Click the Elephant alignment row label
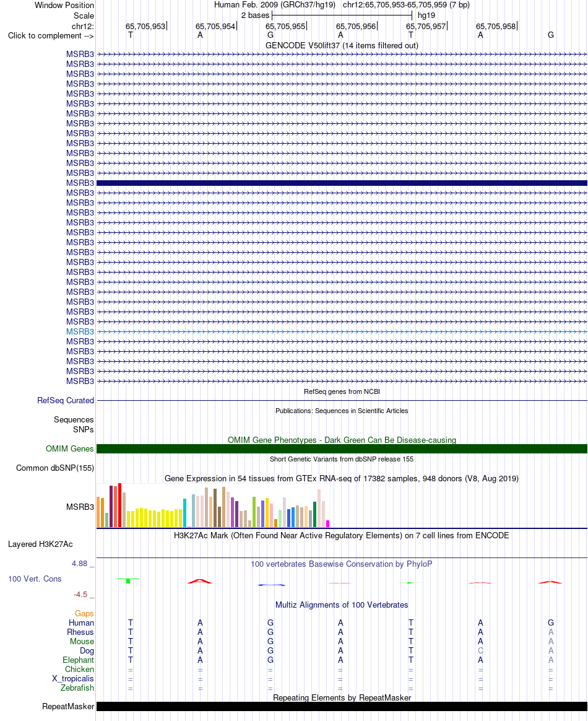 pyautogui.click(x=78, y=660)
